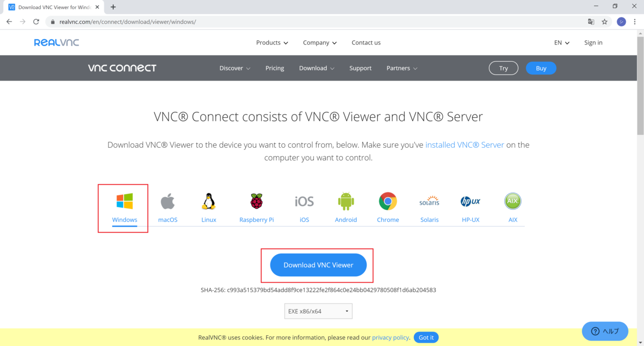Close the Download VNC Viewer tab
Screen dimensions: 644x346
pos(97,7)
